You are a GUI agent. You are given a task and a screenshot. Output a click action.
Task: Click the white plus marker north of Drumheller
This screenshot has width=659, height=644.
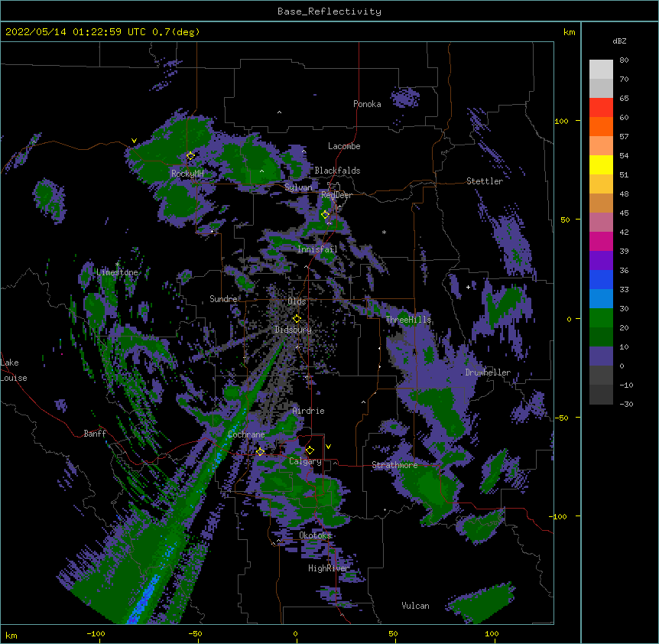pos(468,287)
